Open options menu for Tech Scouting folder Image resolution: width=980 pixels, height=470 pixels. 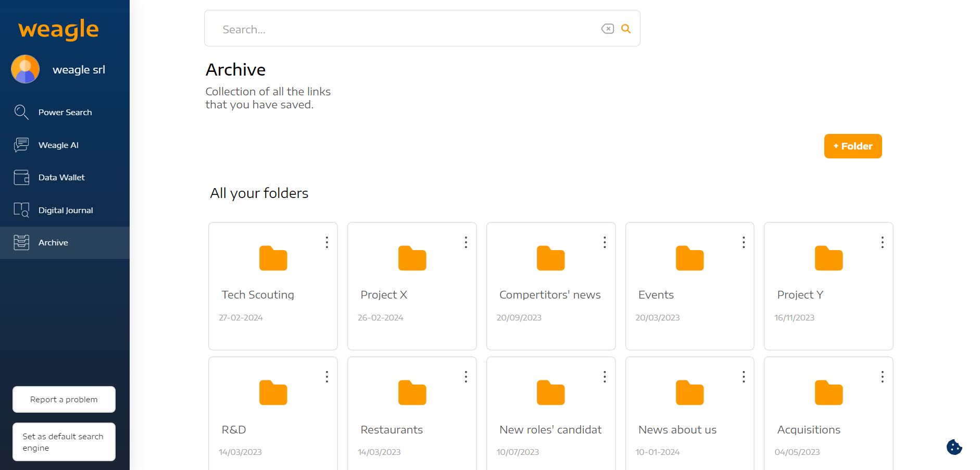[327, 242]
